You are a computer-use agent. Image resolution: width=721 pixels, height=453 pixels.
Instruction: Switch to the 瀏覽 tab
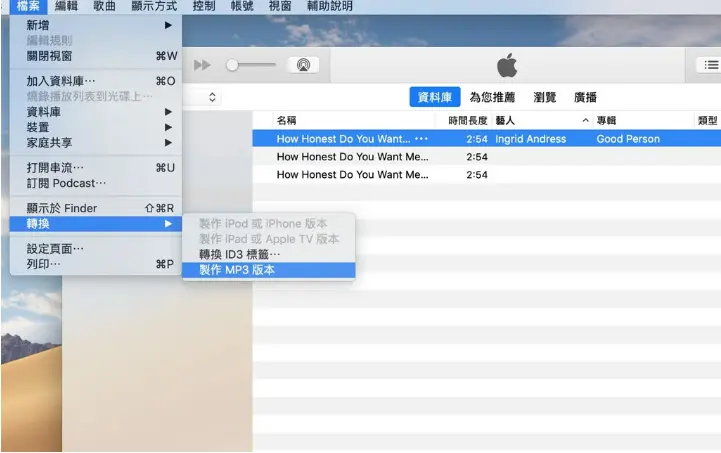click(x=545, y=97)
